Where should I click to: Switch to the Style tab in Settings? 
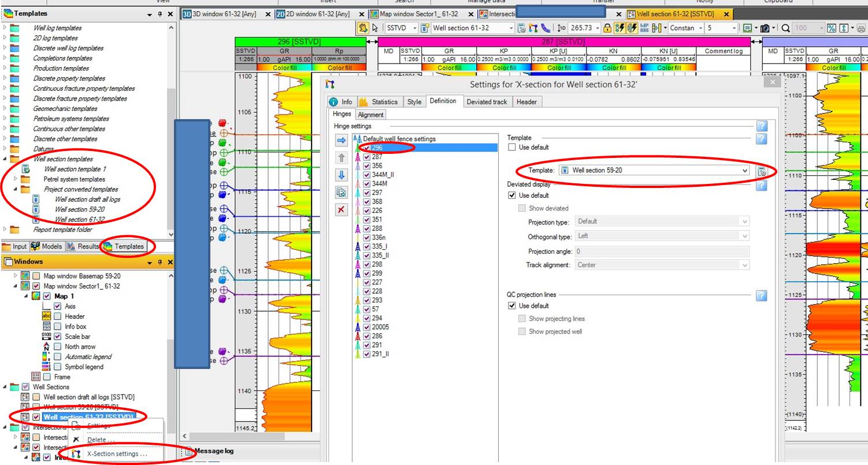point(414,102)
